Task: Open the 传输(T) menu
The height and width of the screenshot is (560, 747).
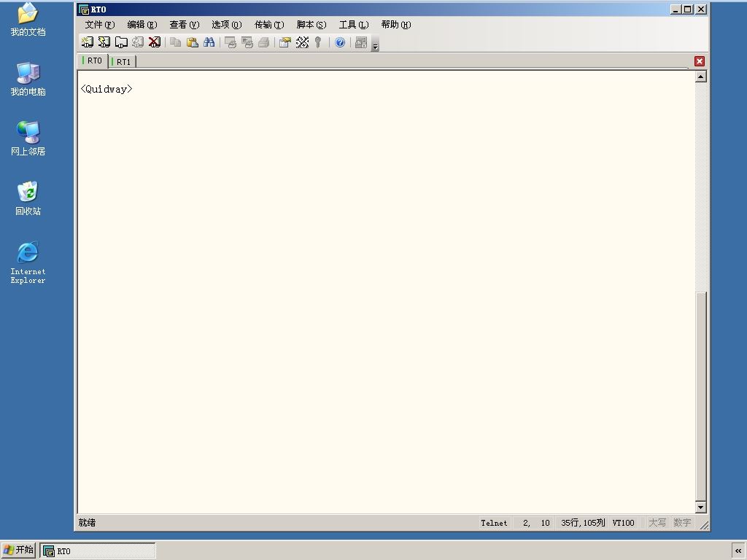Action: pos(269,25)
